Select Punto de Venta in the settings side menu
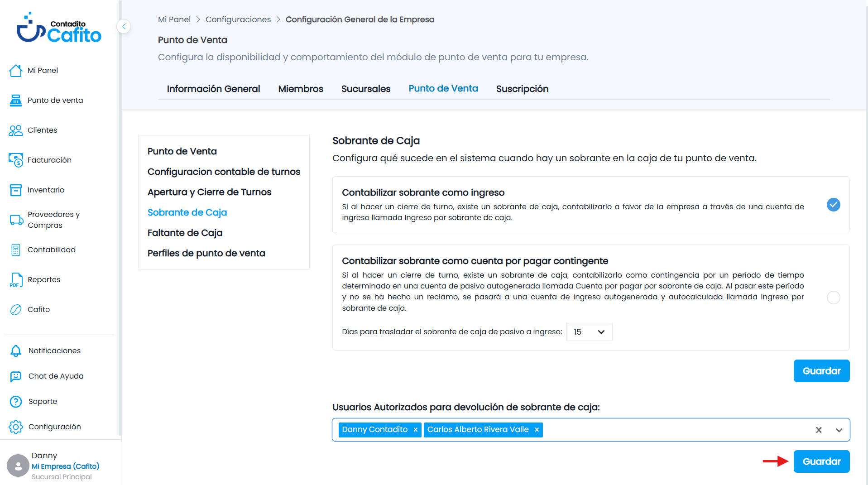 [182, 151]
